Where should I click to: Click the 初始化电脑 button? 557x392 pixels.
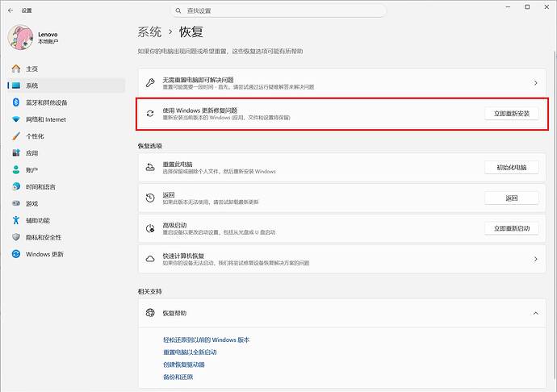click(x=512, y=167)
